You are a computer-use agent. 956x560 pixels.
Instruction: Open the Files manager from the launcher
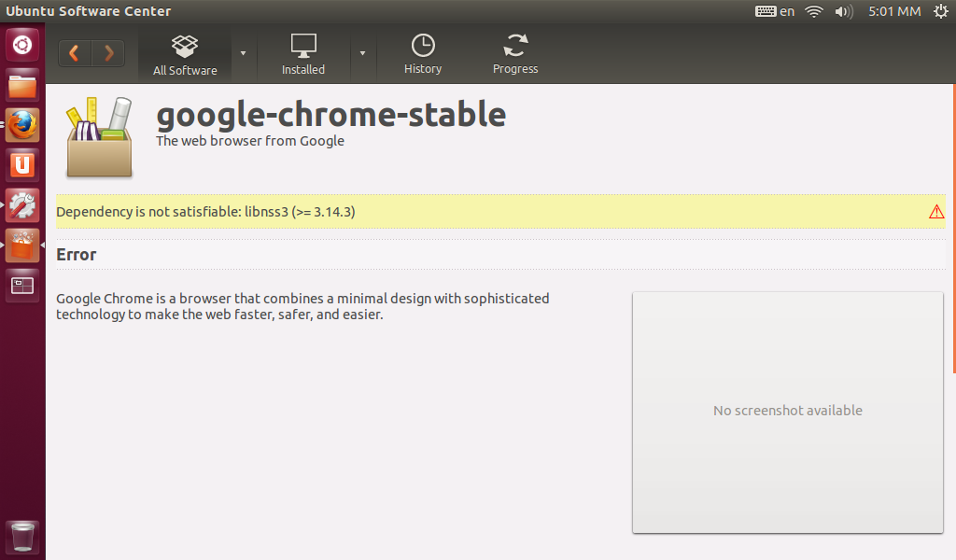22,86
